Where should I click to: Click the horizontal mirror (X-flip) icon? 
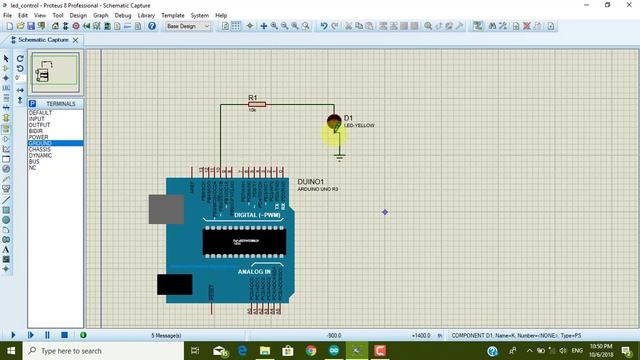tap(20, 90)
